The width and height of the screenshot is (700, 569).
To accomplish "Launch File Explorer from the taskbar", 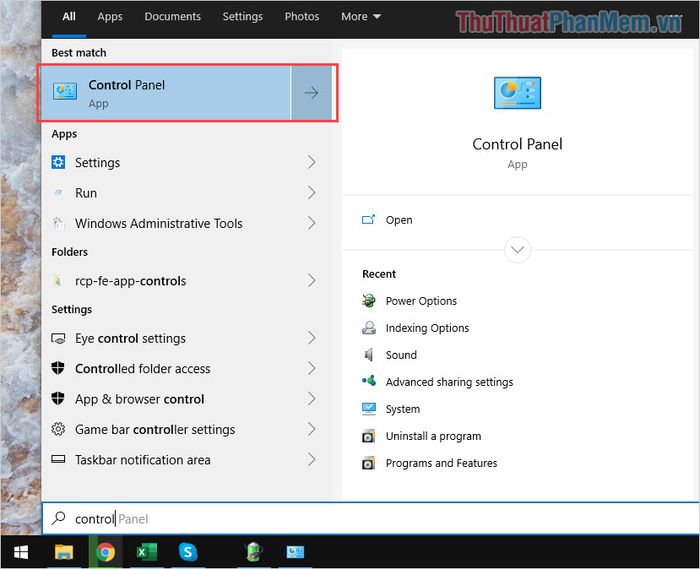I will coord(64,552).
